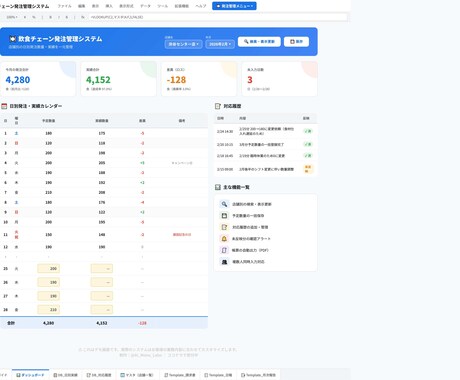Click the +5 difference value on day 4
Screen dimensions: 460x380
142,163
